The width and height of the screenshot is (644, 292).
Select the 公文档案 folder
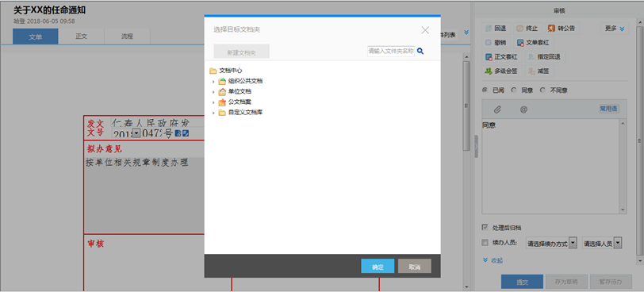pos(235,102)
